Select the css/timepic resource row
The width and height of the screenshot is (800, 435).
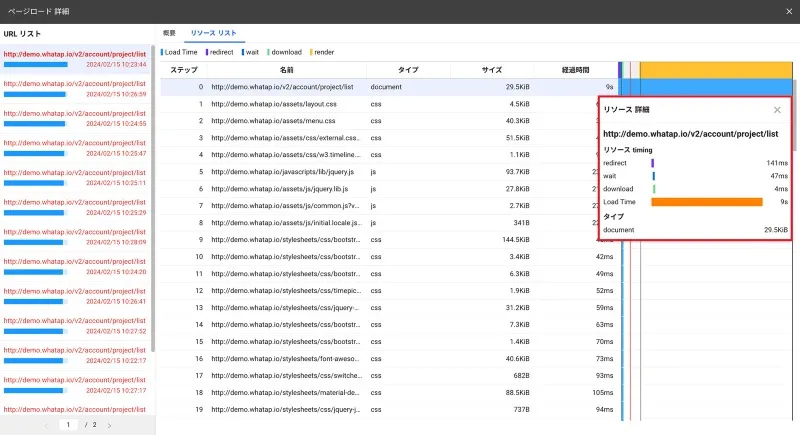[x=389, y=291]
